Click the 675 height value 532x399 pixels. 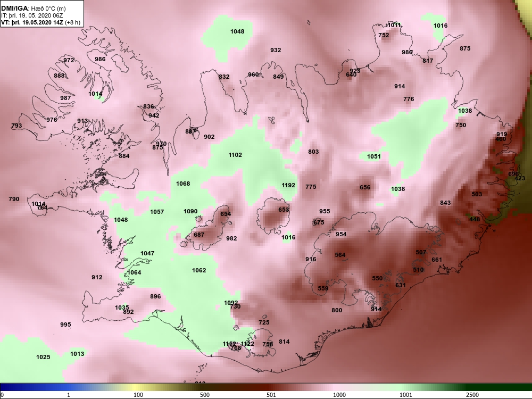click(x=319, y=222)
